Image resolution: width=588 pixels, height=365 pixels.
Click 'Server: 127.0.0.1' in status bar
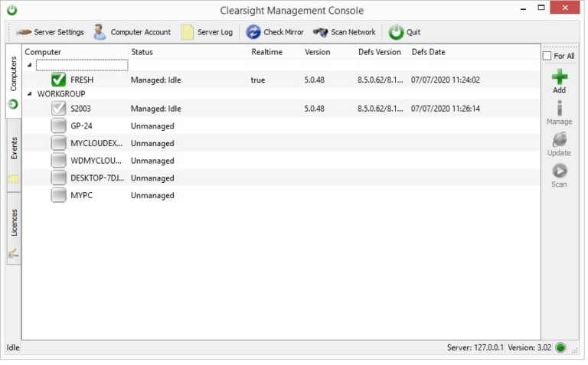pos(476,348)
